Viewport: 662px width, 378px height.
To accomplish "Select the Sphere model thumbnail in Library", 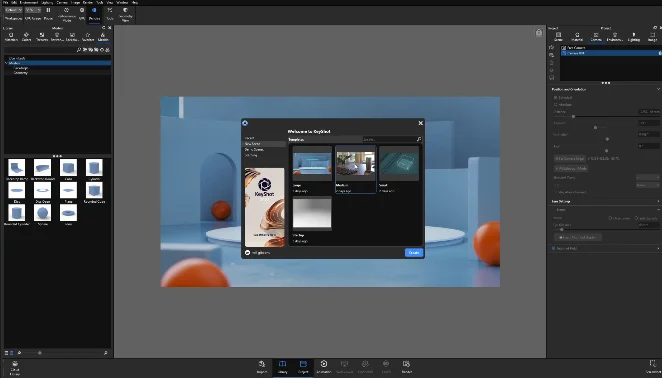I will [x=43, y=212].
